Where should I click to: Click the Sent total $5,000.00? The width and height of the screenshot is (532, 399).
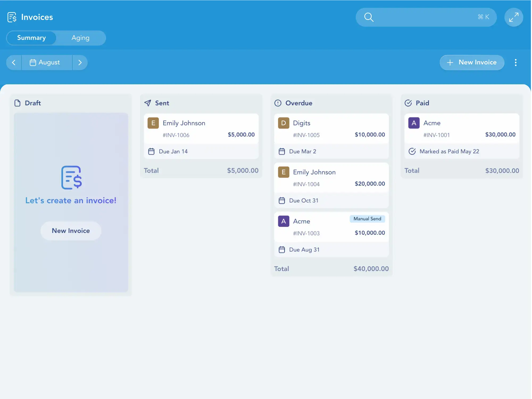pyautogui.click(x=243, y=171)
